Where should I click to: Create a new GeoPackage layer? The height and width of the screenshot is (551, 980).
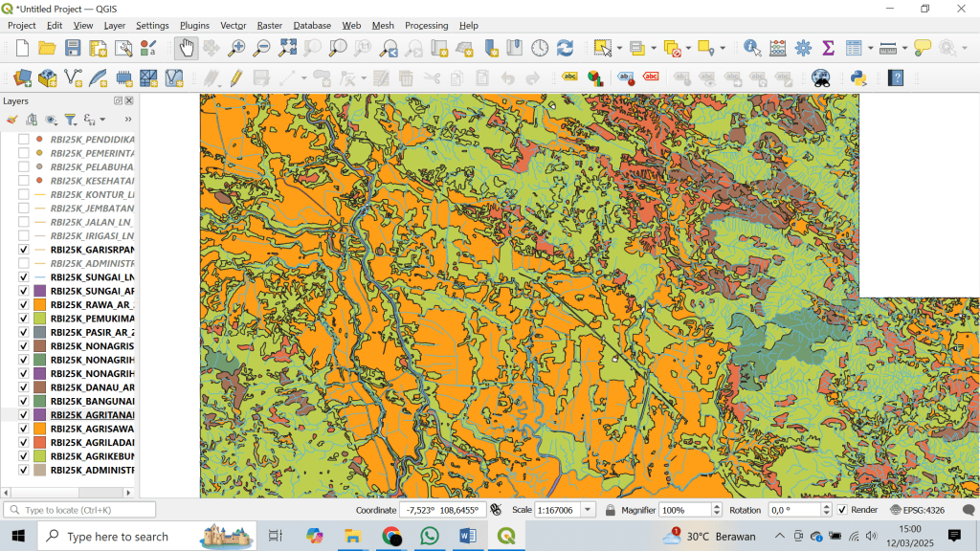(48, 78)
